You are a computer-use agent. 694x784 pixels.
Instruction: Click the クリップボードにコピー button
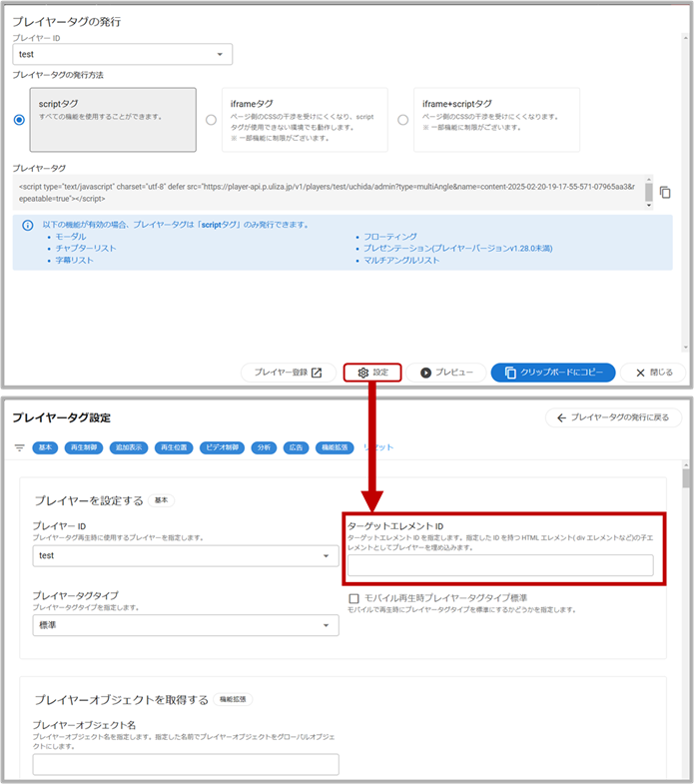tap(553, 373)
